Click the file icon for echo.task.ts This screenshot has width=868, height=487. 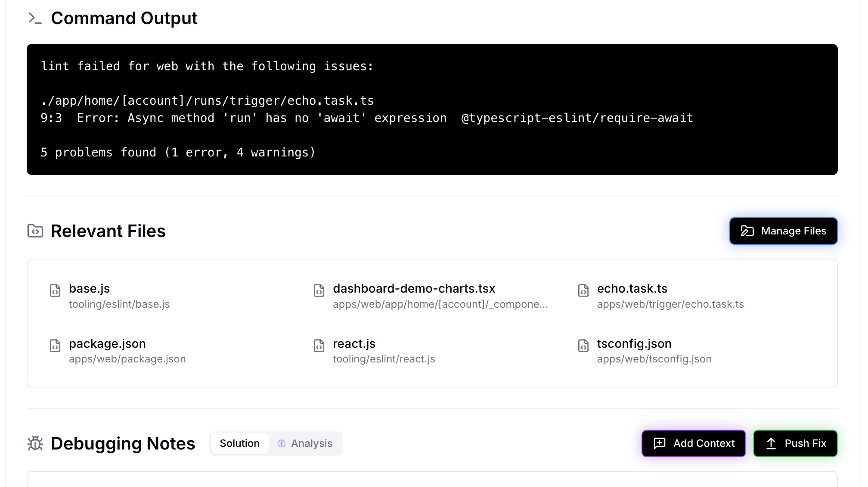point(583,290)
